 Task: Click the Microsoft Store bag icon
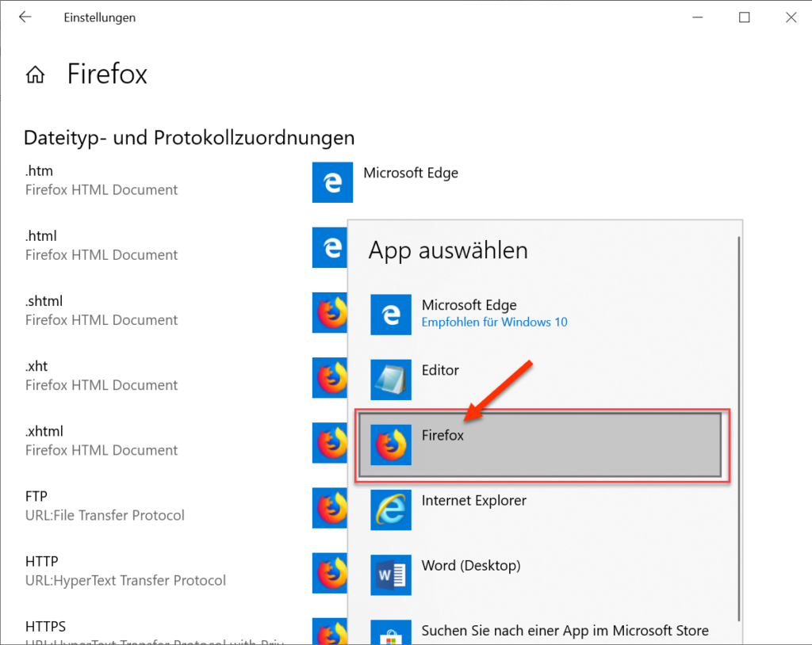point(391,632)
